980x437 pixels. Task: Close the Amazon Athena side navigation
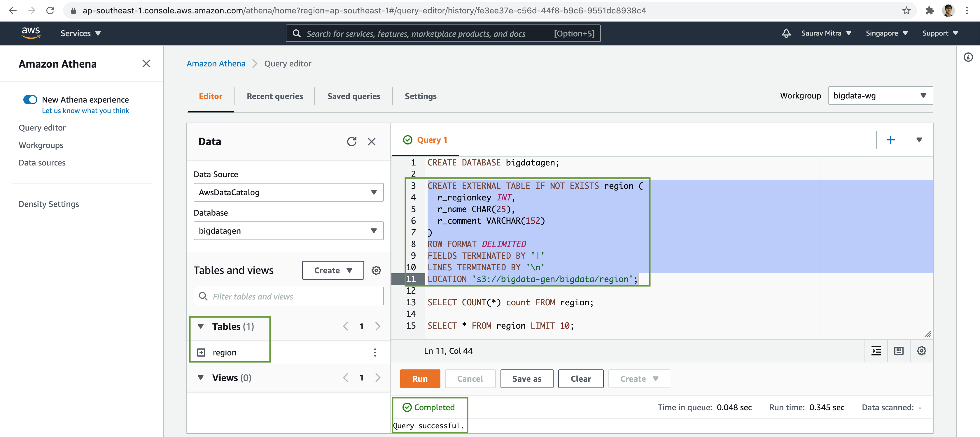pos(146,64)
